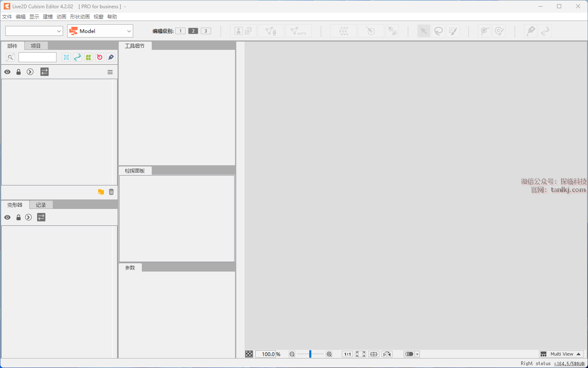Select the arrow selection tool

pyautogui.click(x=424, y=31)
